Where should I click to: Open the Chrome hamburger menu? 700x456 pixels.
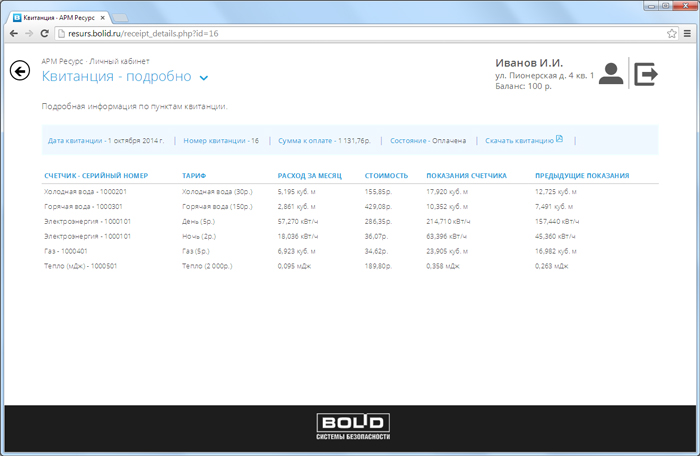pyautogui.click(x=687, y=33)
